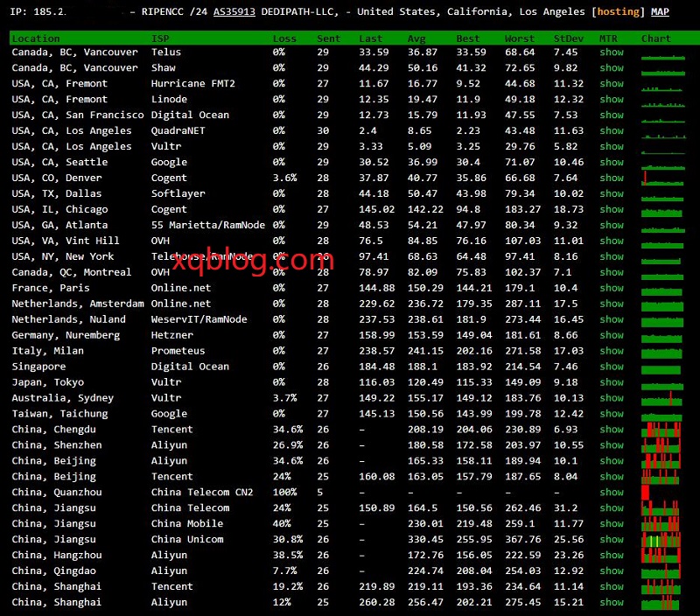Show MTR for Singapore Digital Ocean row

point(611,367)
